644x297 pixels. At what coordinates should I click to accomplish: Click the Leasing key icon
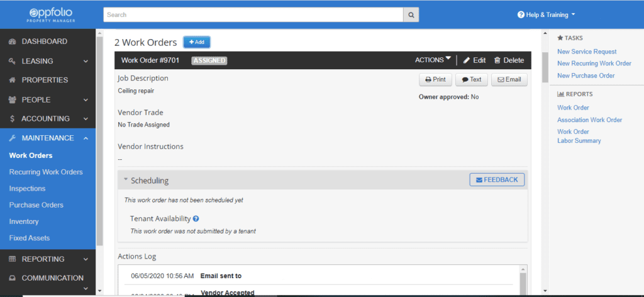pos(13,61)
